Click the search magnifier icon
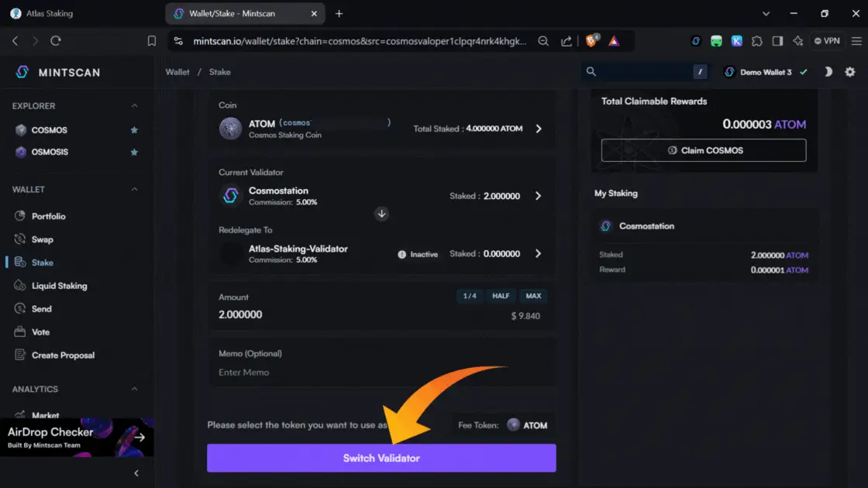868x488 pixels. (x=591, y=72)
